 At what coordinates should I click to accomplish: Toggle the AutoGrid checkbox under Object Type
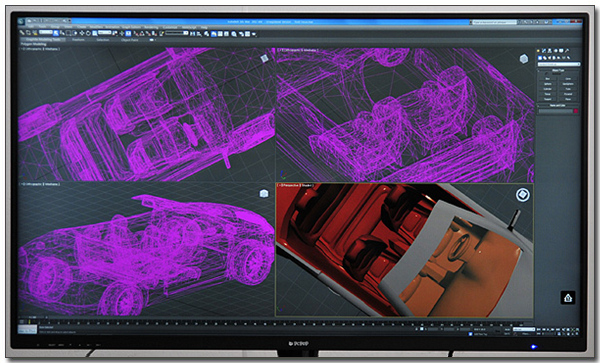coord(546,73)
